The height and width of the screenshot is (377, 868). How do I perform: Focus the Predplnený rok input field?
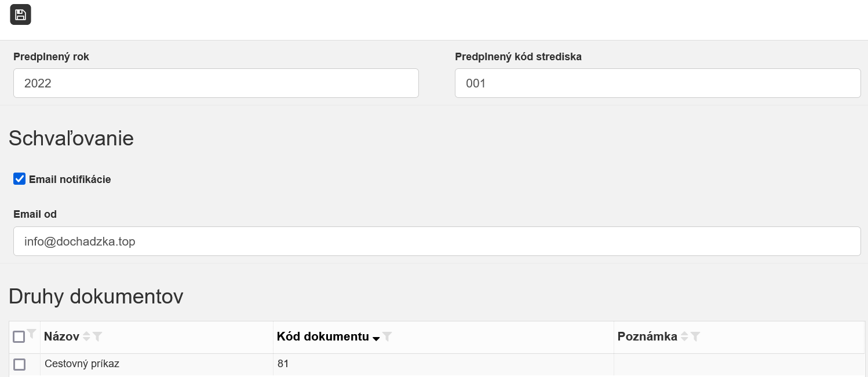(216, 83)
